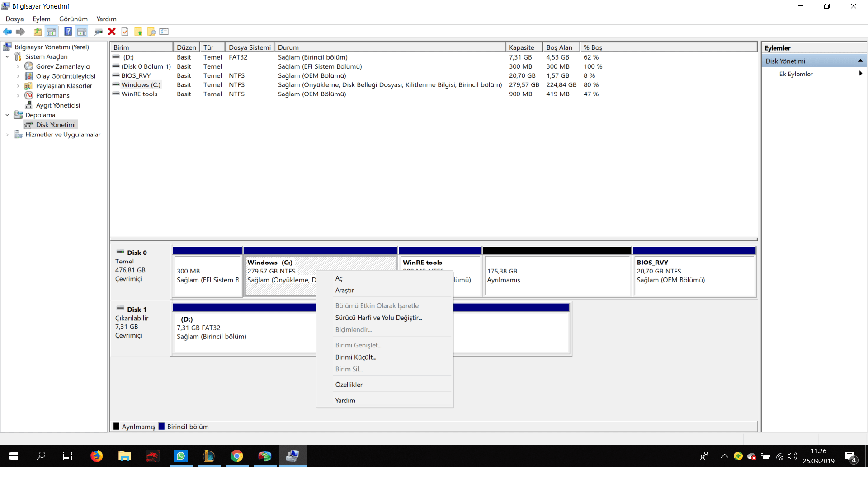The height and width of the screenshot is (488, 868).
Task: Click the 175,38 GB Ayrılmamış partition
Action: point(557,276)
